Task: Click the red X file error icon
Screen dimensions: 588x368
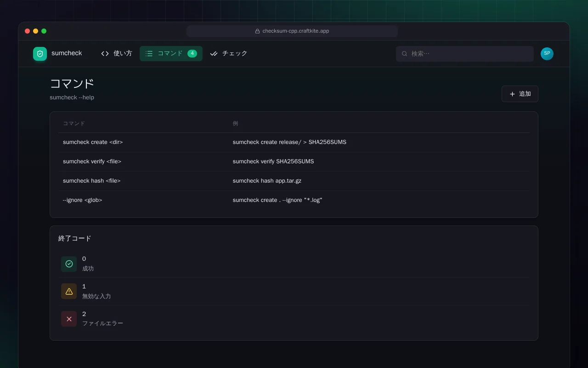Action: tap(69, 319)
